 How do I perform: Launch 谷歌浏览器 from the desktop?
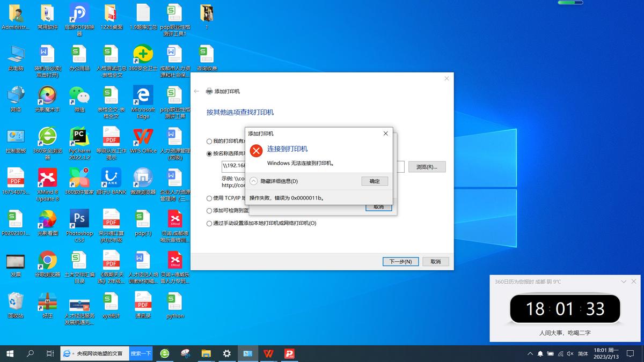tap(48, 264)
